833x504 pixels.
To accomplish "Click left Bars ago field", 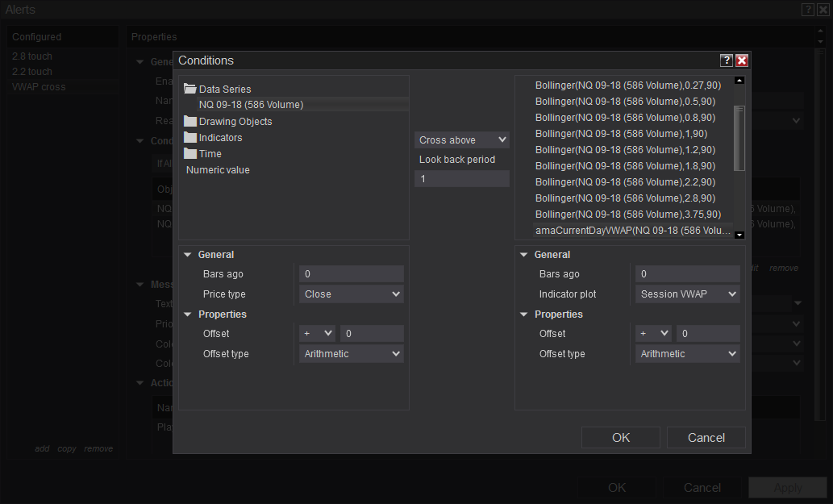I will [x=351, y=274].
